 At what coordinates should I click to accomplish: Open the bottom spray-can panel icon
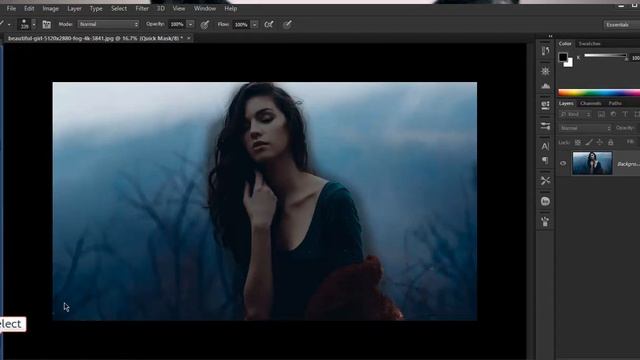[545, 222]
